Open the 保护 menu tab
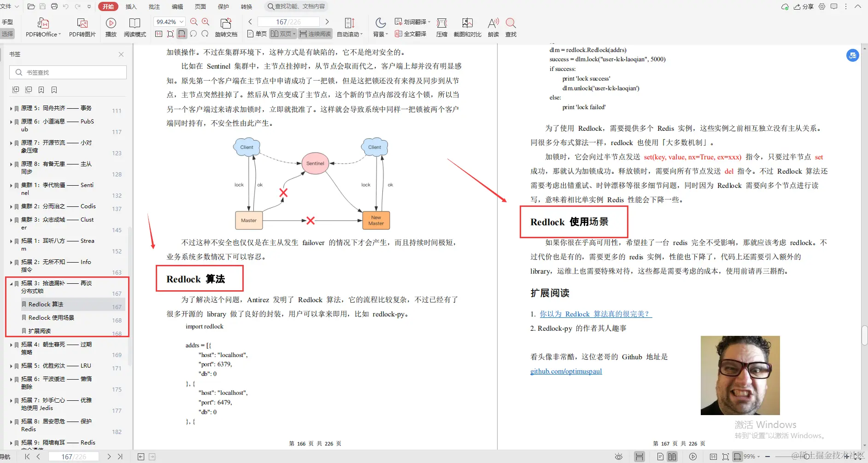Screen dimensions: 868x463 pyautogui.click(x=223, y=6)
